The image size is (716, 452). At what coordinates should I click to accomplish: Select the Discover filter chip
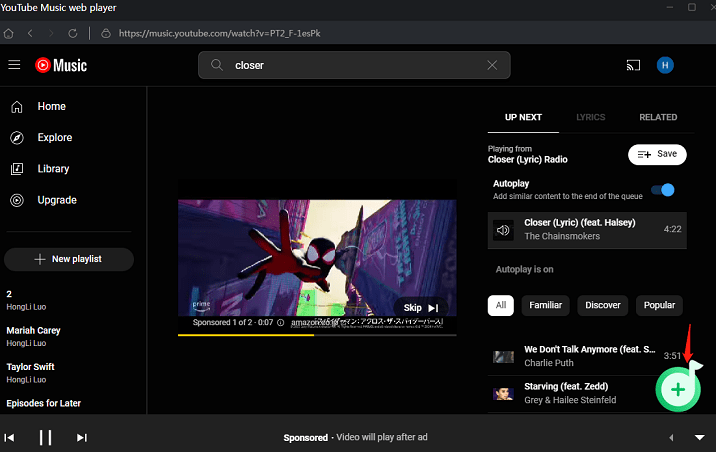tap(603, 305)
